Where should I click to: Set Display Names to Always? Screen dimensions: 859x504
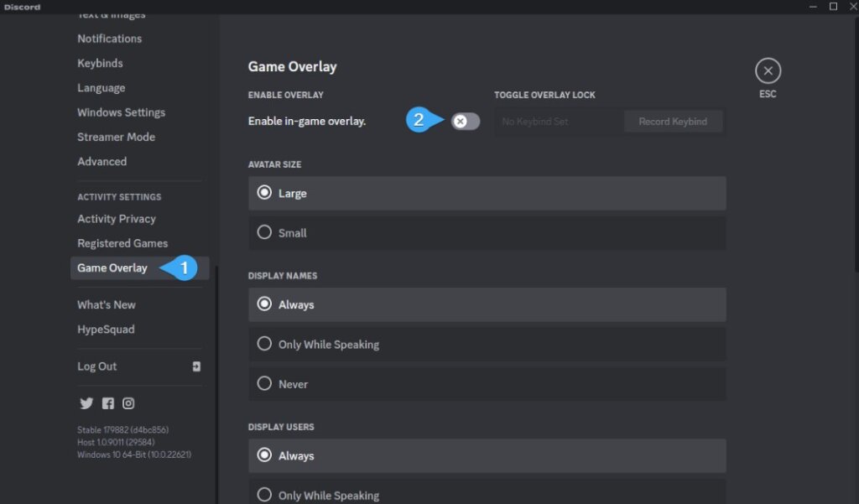tap(487, 304)
